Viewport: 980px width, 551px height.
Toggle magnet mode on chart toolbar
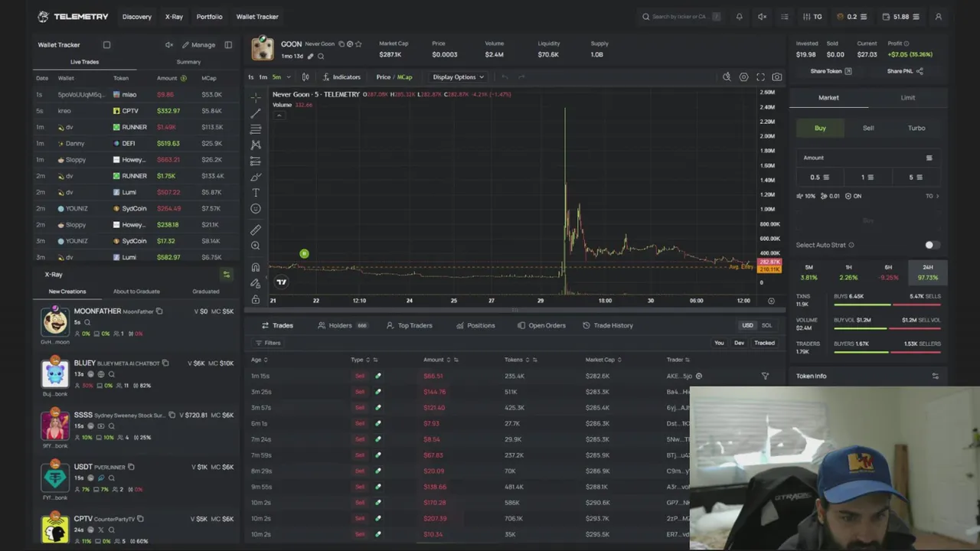[256, 267]
